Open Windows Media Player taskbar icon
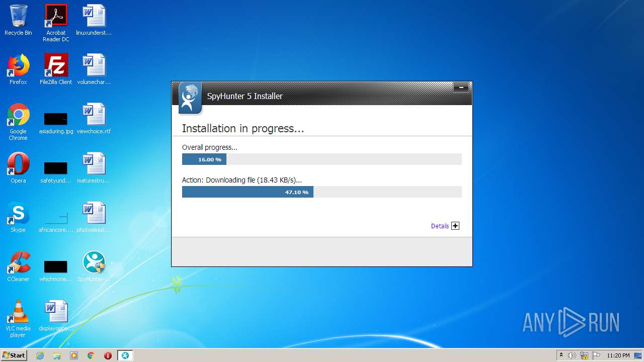Screen dimensions: 644x362 coord(74,355)
